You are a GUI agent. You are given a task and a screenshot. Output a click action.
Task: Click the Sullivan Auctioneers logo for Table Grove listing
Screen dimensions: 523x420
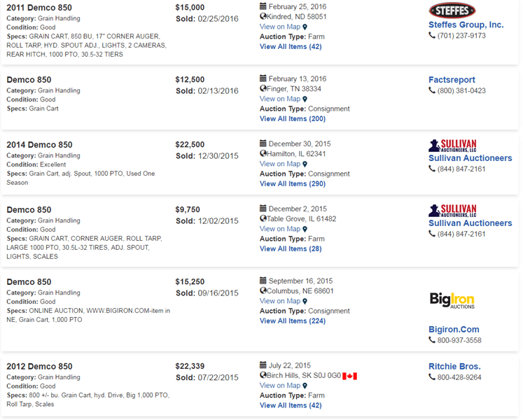pyautogui.click(x=452, y=210)
